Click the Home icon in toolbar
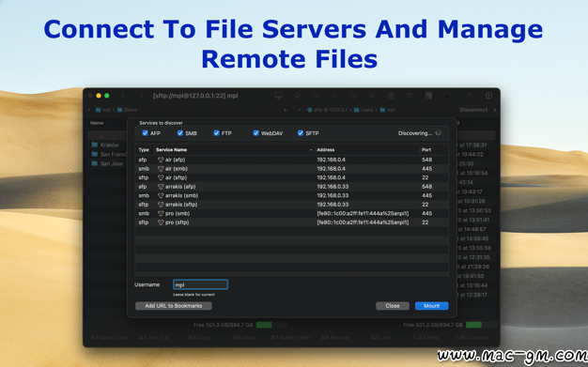 297,96
